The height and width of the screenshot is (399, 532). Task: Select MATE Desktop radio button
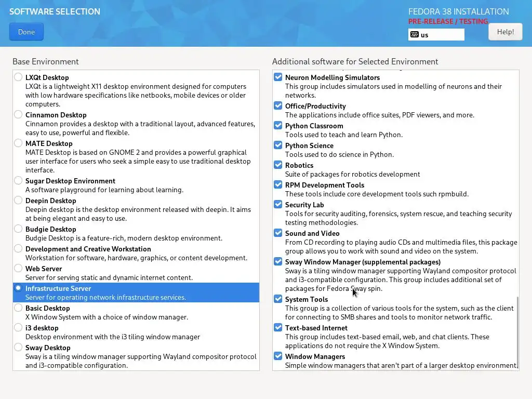click(18, 143)
